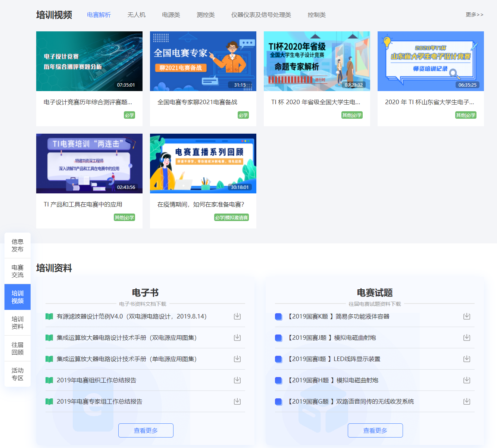Open the 电赛直播系列回顾 video thumbnail
Screen dimensions: 497x448
click(203, 164)
